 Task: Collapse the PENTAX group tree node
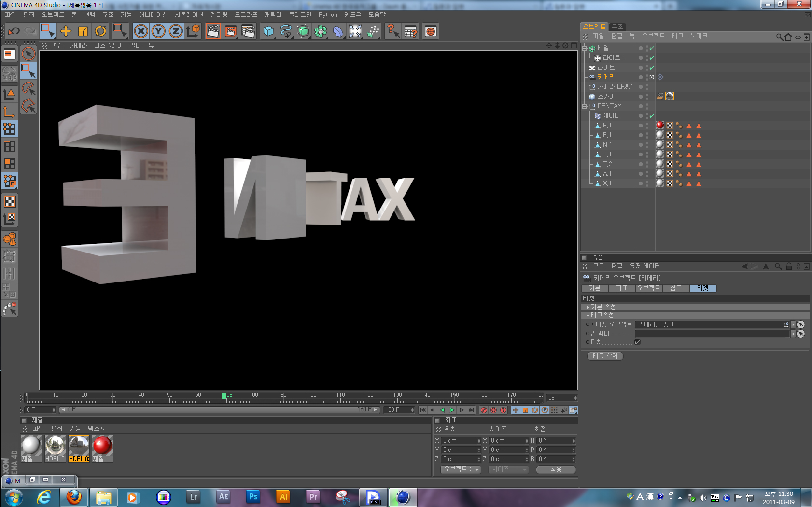click(585, 106)
